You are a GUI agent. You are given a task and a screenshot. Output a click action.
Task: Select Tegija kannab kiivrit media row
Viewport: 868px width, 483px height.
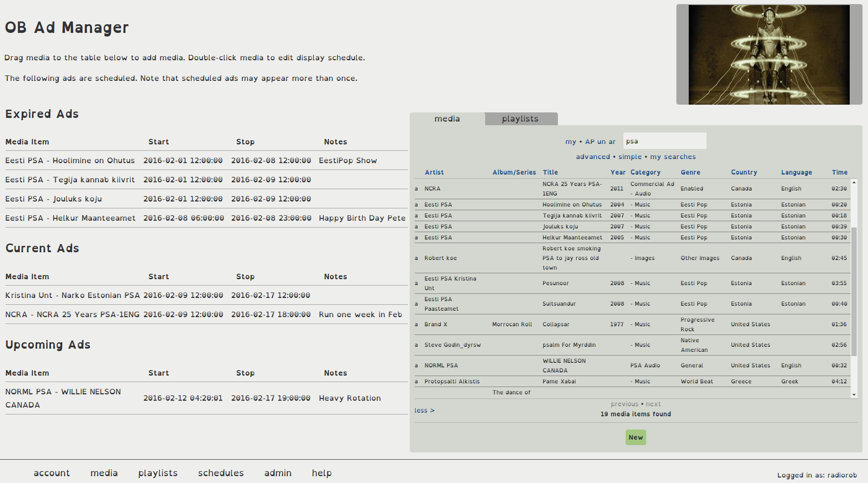[632, 216]
